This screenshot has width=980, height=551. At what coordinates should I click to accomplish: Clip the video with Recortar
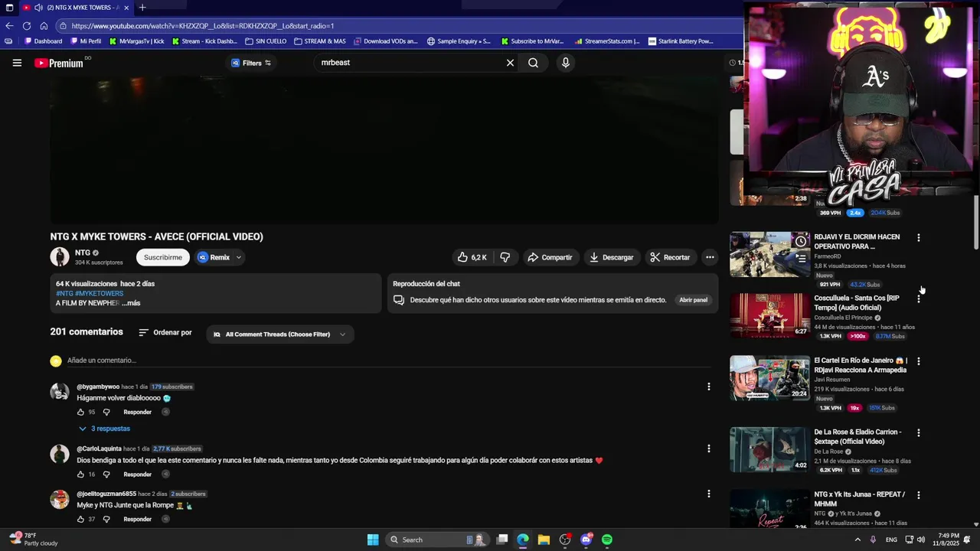(671, 257)
